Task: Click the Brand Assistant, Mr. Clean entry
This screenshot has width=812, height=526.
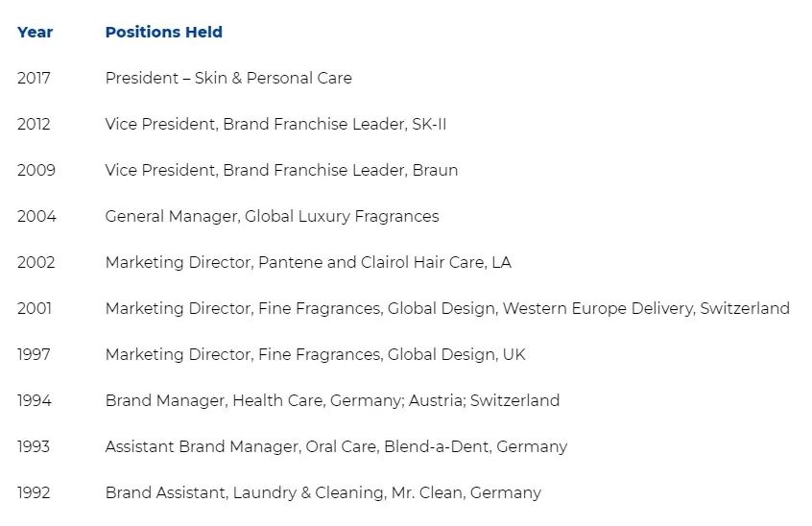Action: coord(322,492)
